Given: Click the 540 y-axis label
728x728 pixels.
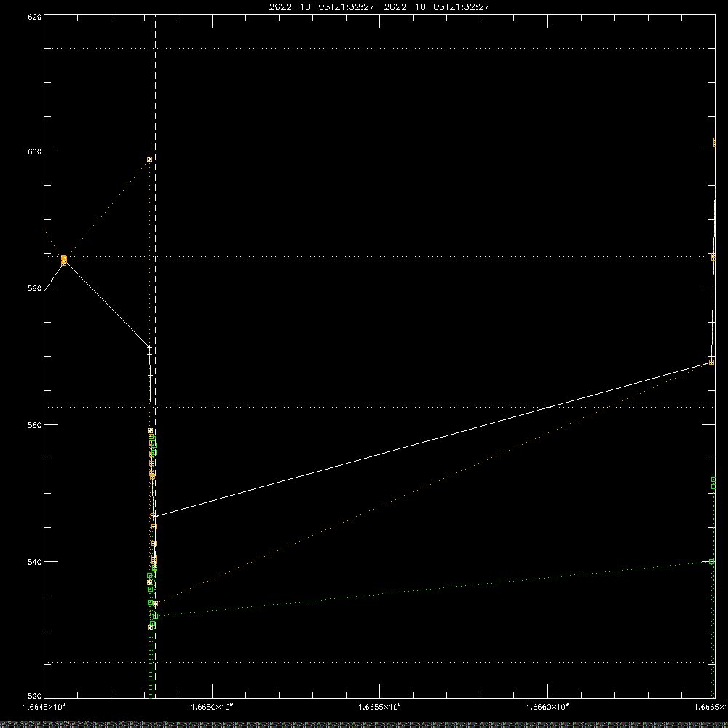Looking at the screenshot, I should tap(35, 562).
